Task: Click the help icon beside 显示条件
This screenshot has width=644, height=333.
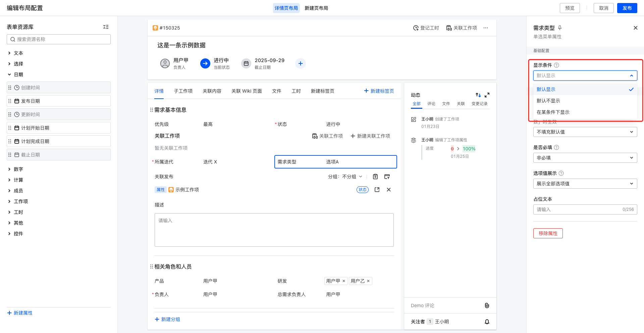Action: 556,65
